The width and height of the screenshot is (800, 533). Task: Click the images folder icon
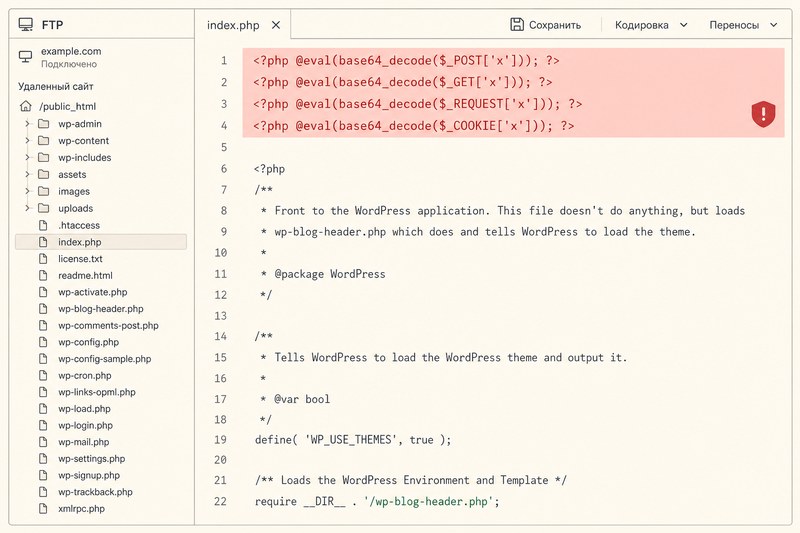pyautogui.click(x=44, y=191)
